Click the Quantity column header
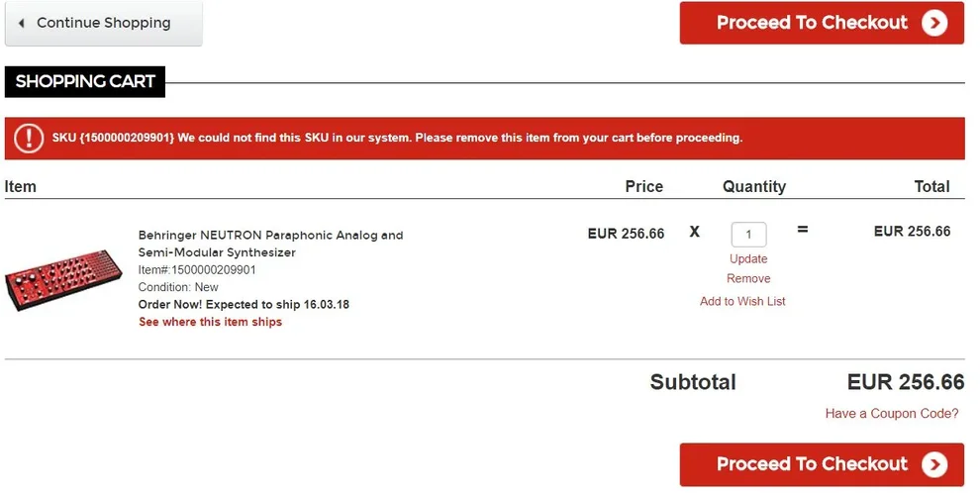Viewport: 980px width, 495px height. (x=753, y=186)
